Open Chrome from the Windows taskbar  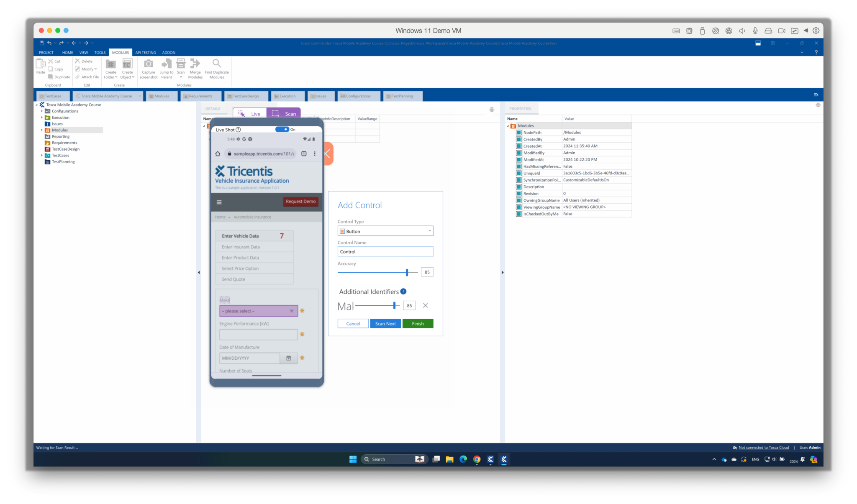477,459
